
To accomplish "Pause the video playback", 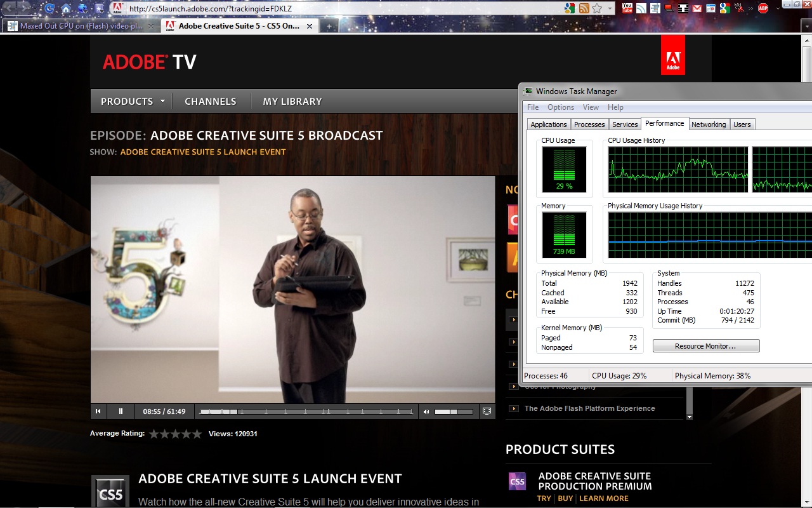I will coord(121,411).
